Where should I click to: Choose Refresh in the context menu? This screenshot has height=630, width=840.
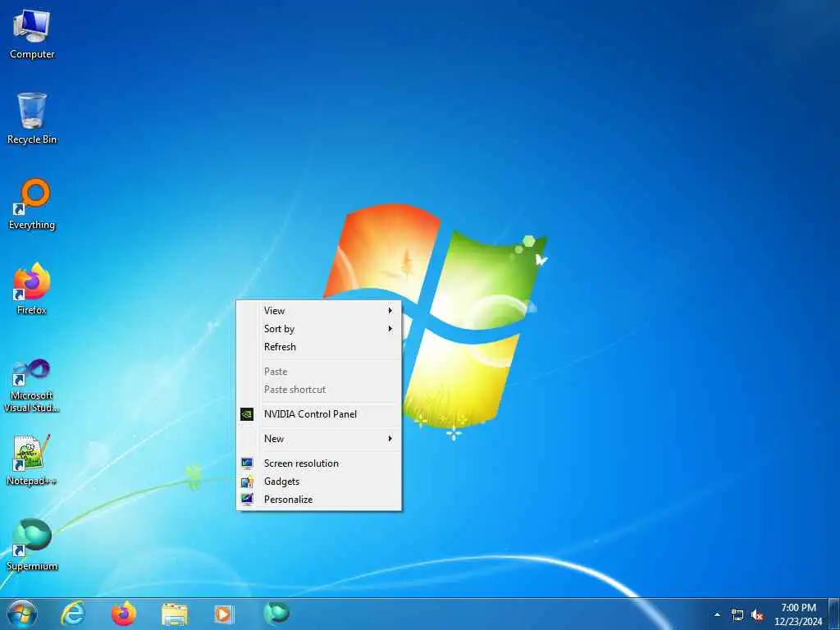point(319,347)
